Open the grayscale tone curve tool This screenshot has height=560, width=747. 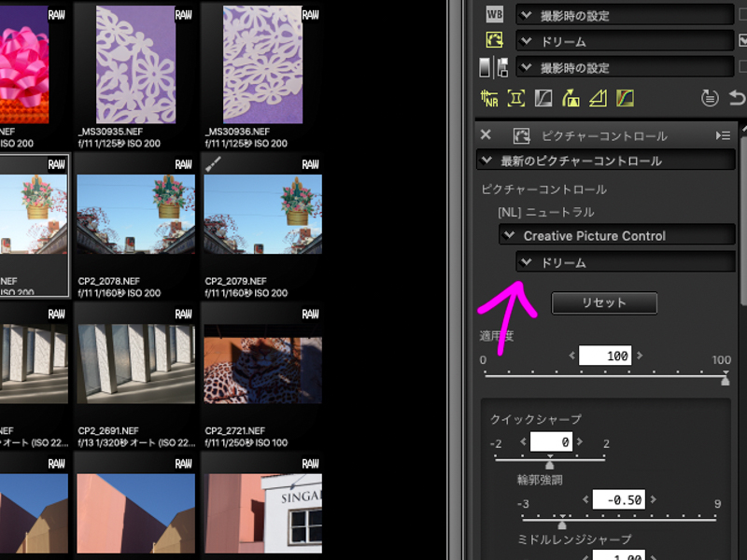543,99
